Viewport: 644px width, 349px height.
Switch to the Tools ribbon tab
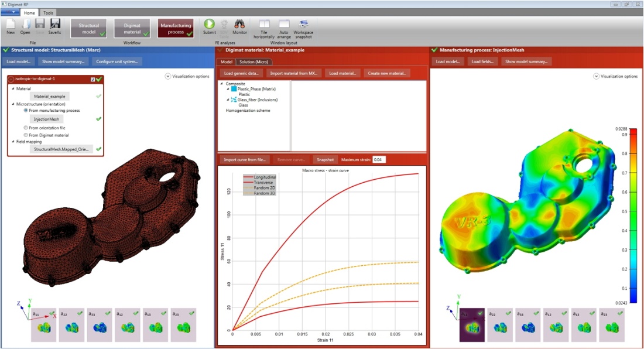[47, 12]
